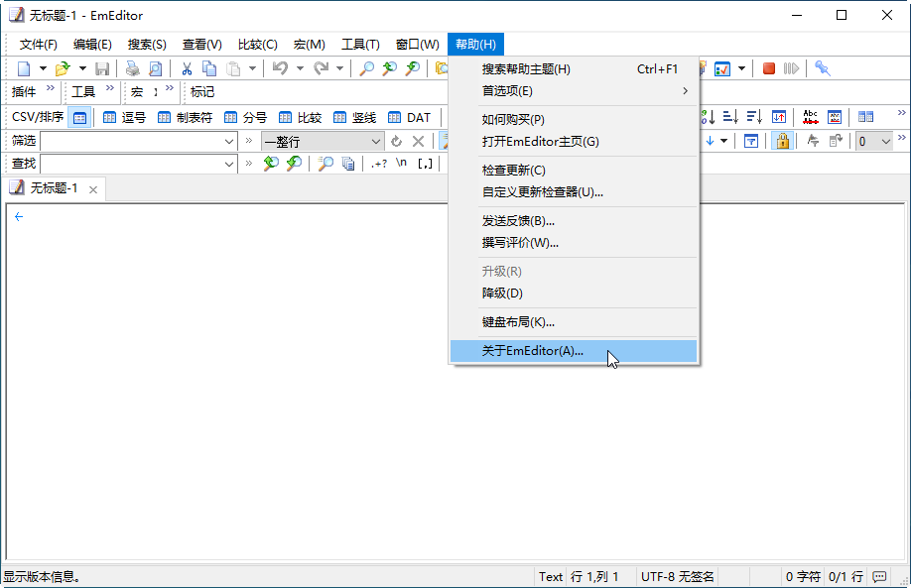Click the plain magnifier Find icon in the standard toolbar

[x=366, y=69]
